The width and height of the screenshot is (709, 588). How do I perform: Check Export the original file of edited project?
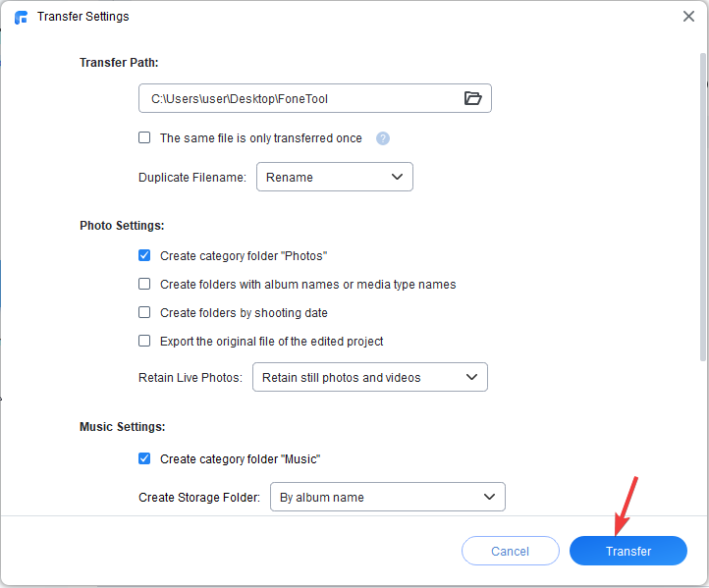(144, 341)
